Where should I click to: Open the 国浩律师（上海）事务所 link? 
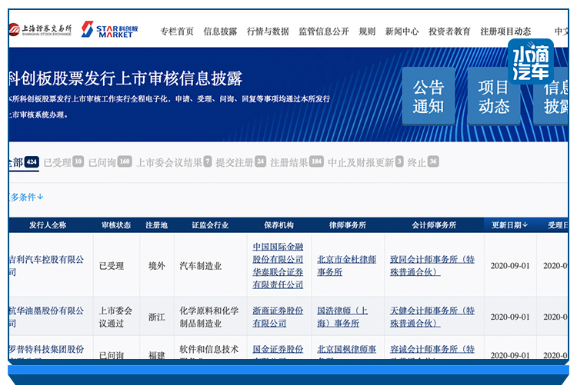(342, 317)
